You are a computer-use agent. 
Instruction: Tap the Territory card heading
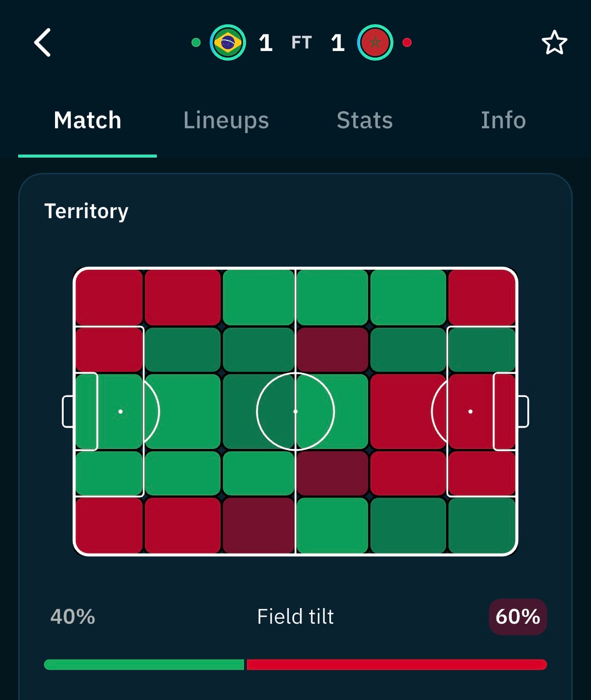coord(86,211)
